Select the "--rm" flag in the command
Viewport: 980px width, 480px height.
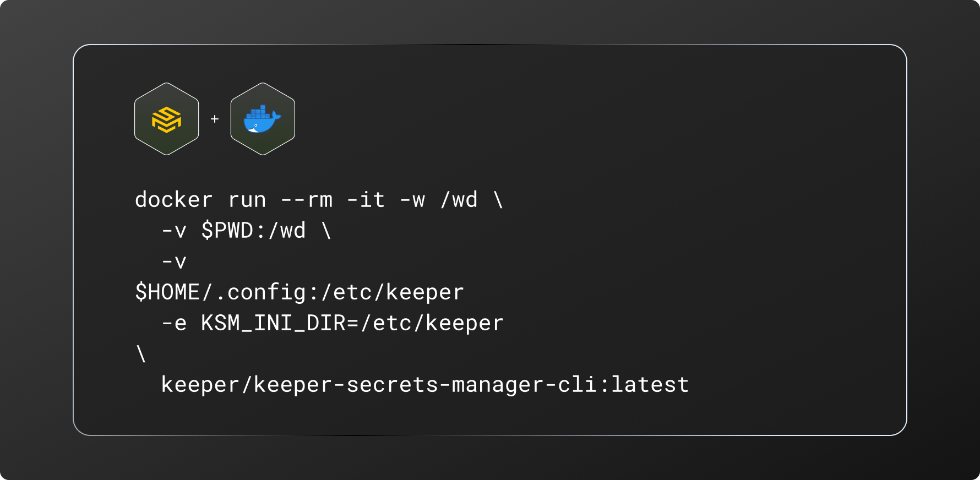pyautogui.click(x=307, y=200)
